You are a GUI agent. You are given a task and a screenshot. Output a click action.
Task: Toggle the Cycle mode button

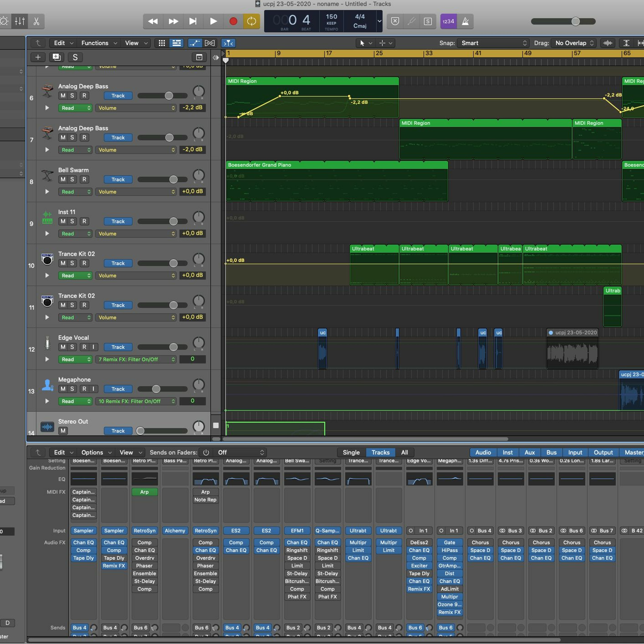[x=251, y=21]
